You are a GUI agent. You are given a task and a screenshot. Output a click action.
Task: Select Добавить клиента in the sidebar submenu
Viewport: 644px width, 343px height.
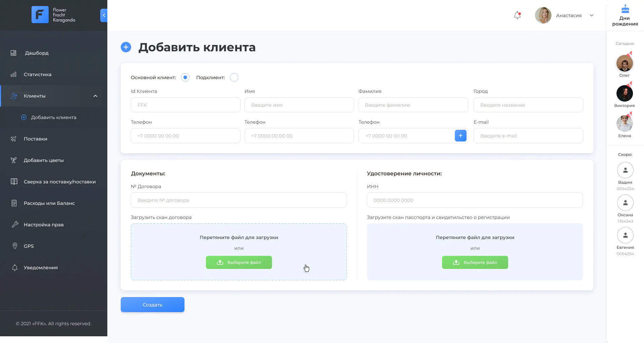(x=54, y=117)
